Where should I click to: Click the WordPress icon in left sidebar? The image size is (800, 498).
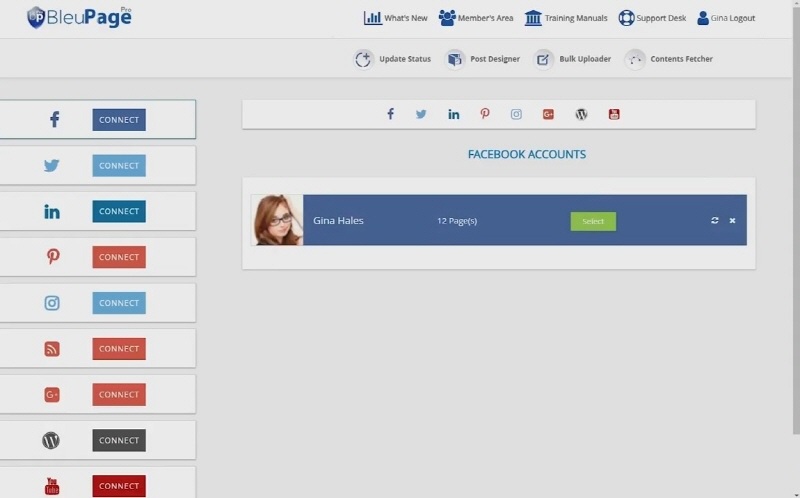[51, 440]
